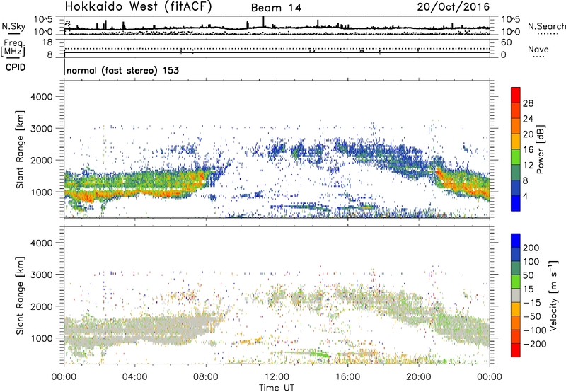Pick the red bottom segment of Velocity color bar
The width and height of the screenshot is (566, 392).
click(x=516, y=350)
